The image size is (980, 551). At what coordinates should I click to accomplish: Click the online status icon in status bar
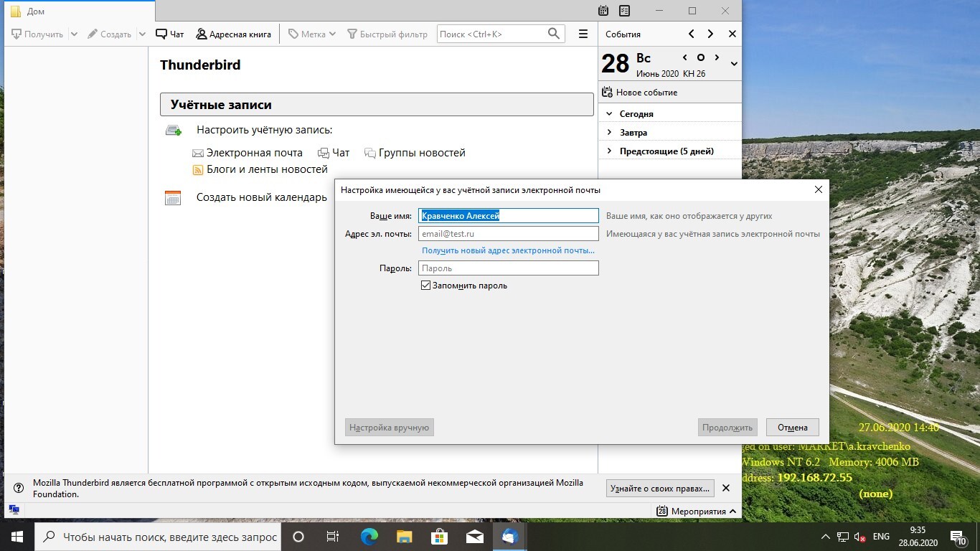14,510
